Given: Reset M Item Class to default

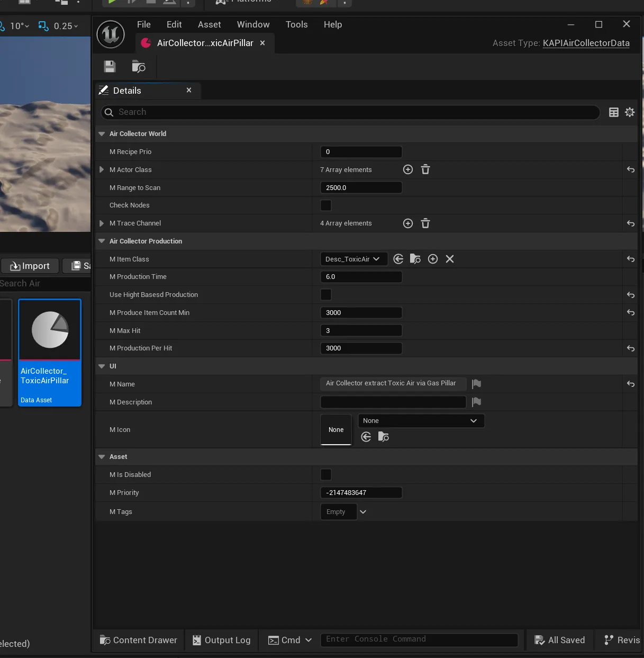Looking at the screenshot, I should click(631, 259).
